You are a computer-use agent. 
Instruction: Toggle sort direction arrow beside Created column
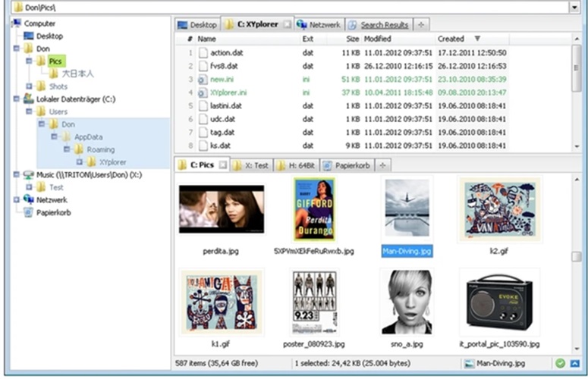[477, 39]
